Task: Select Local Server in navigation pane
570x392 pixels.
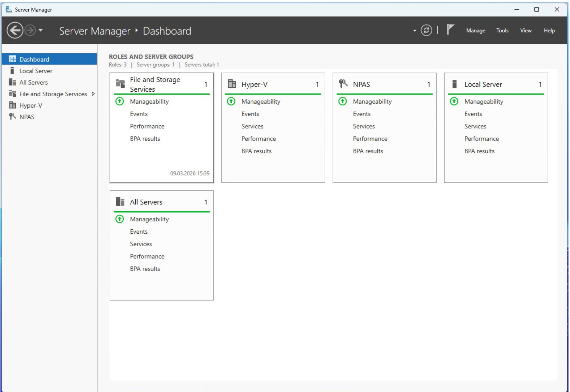Action: tap(35, 71)
